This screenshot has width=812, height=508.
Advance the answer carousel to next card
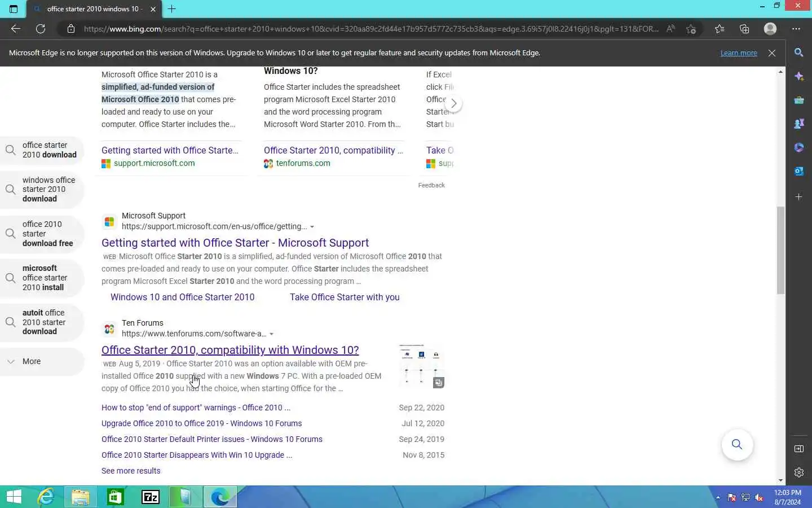[x=453, y=104]
